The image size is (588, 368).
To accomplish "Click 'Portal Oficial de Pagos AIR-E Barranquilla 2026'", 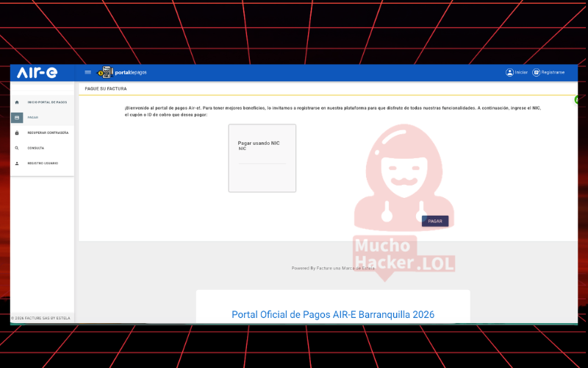I will click(x=333, y=315).
